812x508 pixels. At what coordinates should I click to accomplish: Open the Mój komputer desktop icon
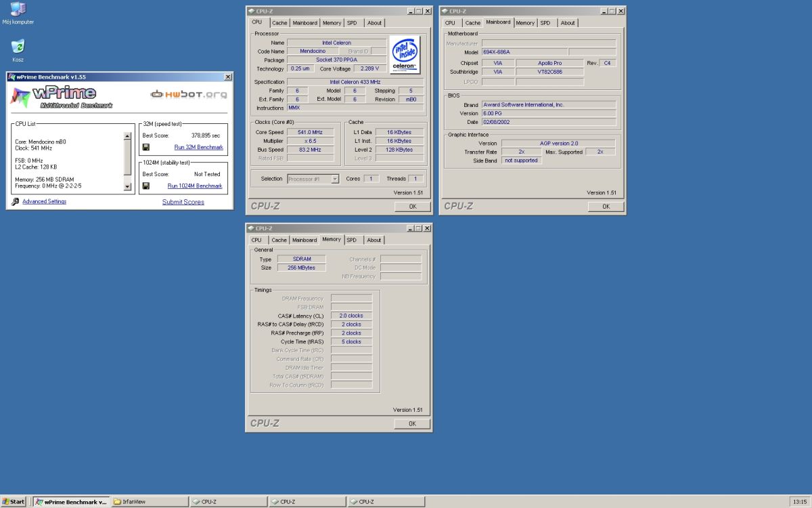coord(18,12)
